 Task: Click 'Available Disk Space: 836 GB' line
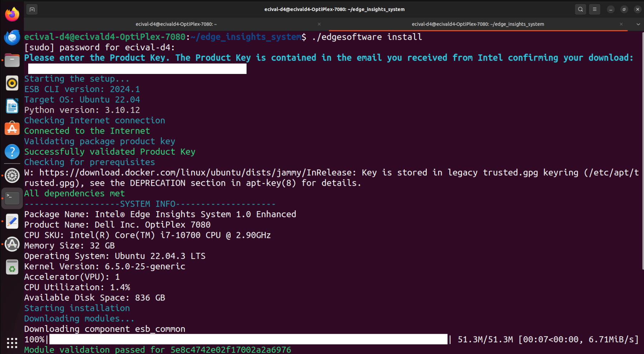95,298
